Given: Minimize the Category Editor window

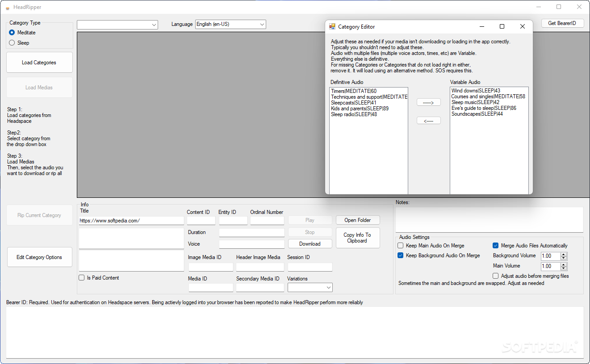Looking at the screenshot, I should (x=481, y=26).
